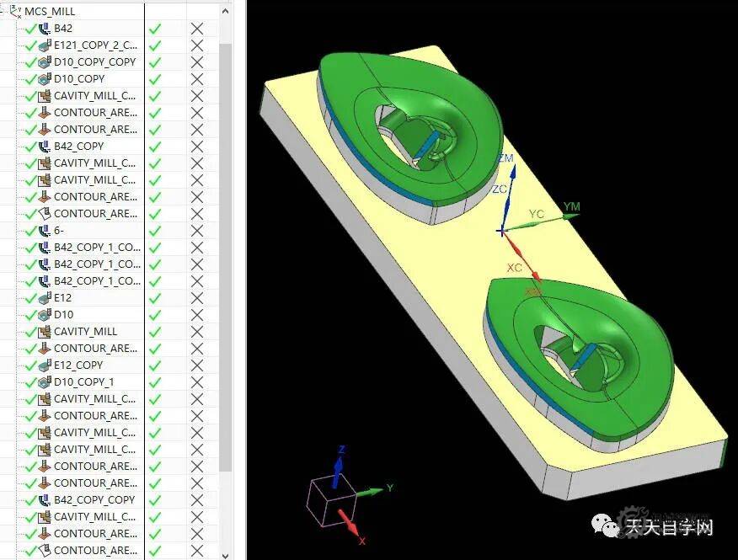Click the green toolpath checkmark for B42
This screenshot has width=738, height=560.
tap(155, 29)
